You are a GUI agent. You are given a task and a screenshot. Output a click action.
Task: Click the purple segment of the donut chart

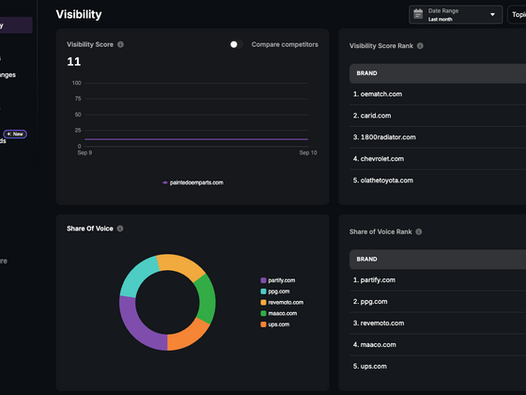pos(139,327)
